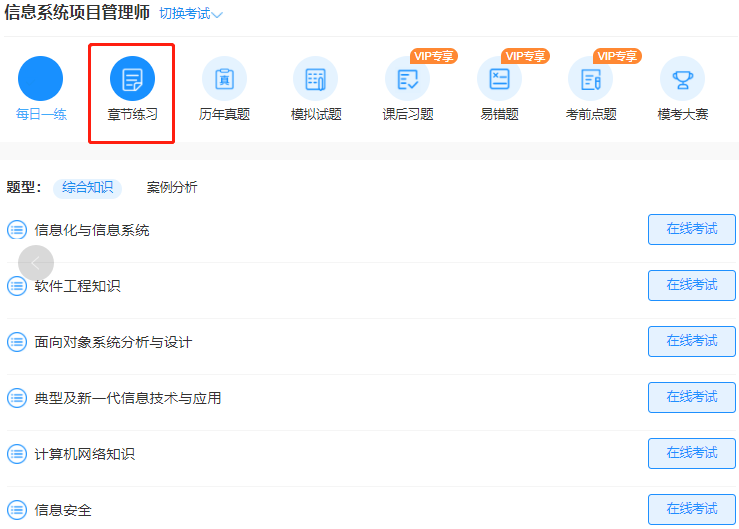739x529 pixels.
Task: Open the 课后习题 after-class exercises icon
Action: point(408,79)
